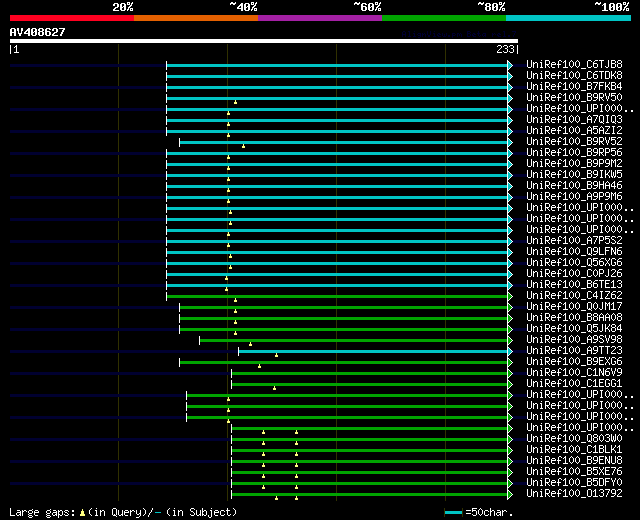Open hit UniRef100_A9P9M6

(574, 197)
